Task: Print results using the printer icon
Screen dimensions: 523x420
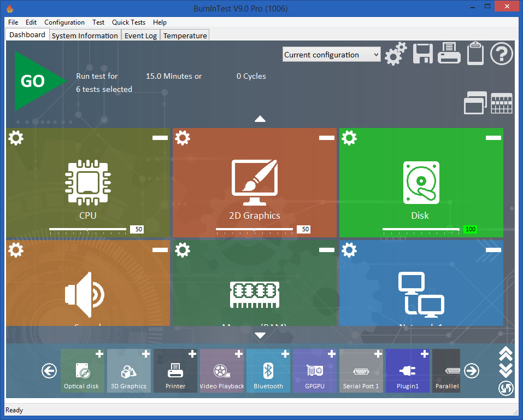Action: pos(449,53)
